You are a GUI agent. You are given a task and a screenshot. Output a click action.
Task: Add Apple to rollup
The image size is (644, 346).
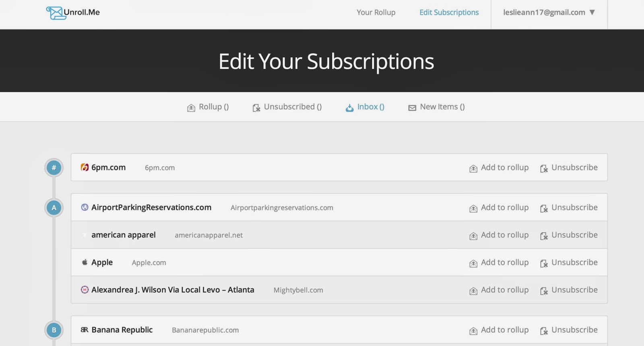(499, 263)
